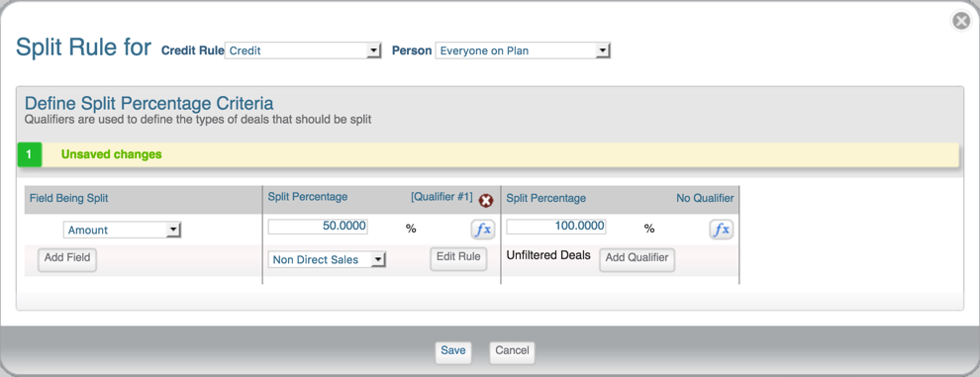Image resolution: width=980 pixels, height=377 pixels.
Task: Click the Field Being Split header
Action: pos(68,198)
